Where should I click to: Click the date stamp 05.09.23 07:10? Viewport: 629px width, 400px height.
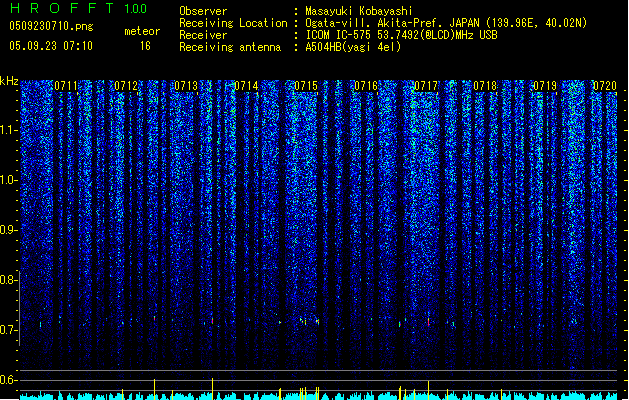coord(51,46)
